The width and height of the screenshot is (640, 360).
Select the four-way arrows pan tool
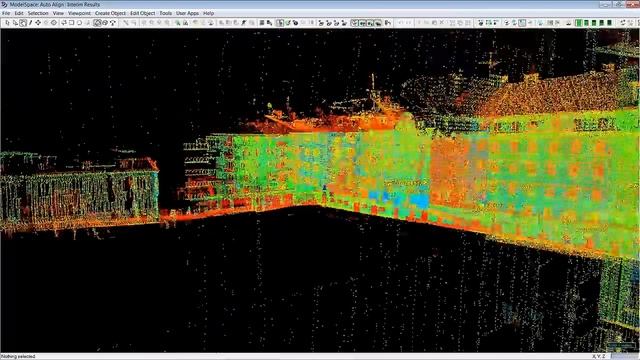click(38, 23)
